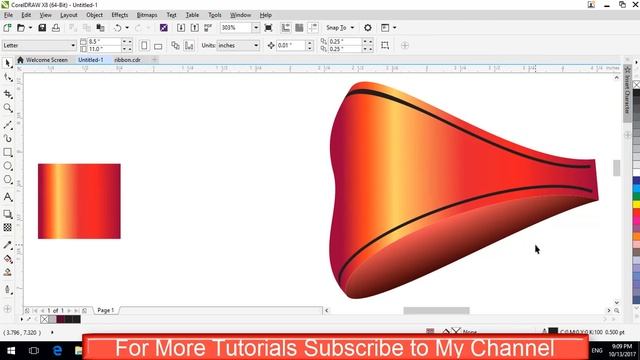Click the Import icon
The height and width of the screenshot is (360, 640).
click(181, 28)
